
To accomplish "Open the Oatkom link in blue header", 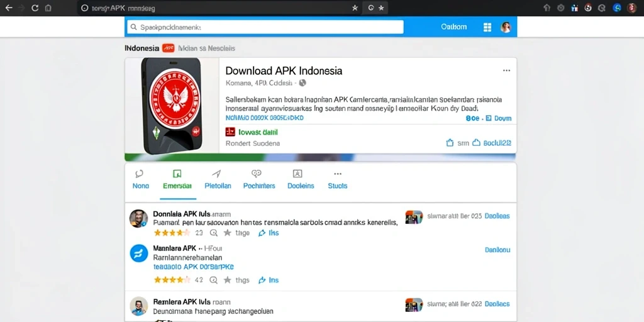I will pos(453,26).
